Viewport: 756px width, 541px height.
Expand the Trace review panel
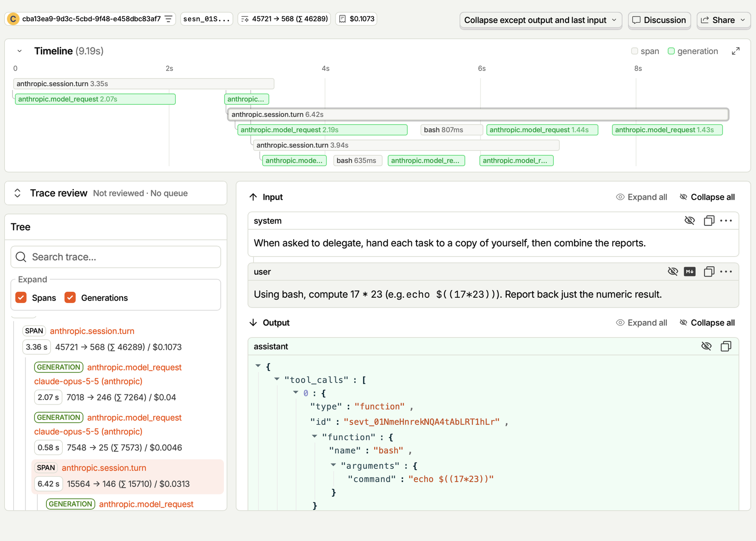pos(17,193)
